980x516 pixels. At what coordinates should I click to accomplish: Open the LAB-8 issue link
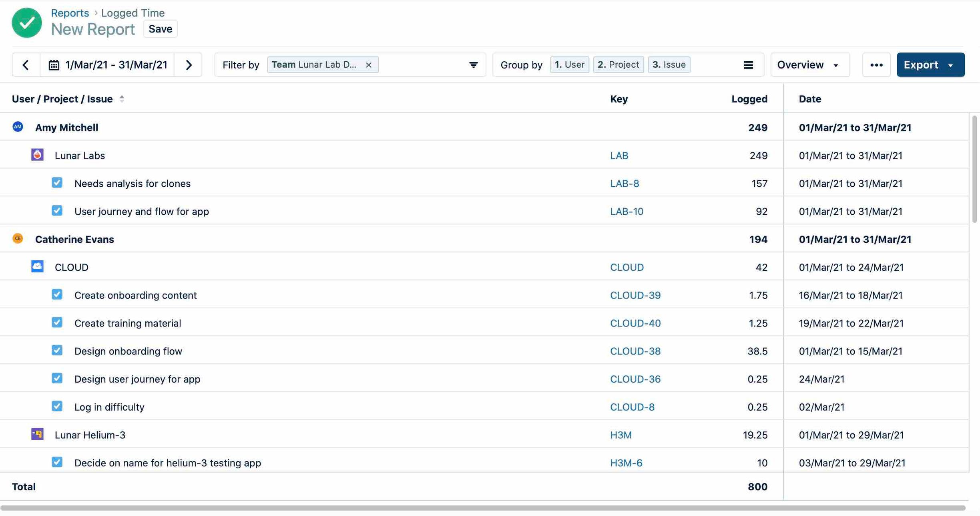(625, 183)
